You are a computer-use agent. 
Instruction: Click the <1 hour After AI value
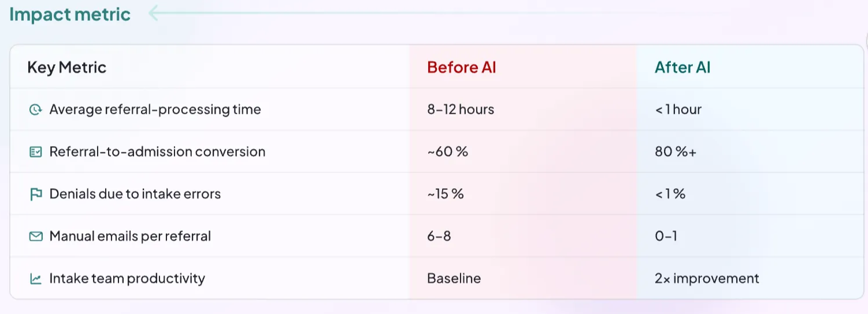(678, 110)
